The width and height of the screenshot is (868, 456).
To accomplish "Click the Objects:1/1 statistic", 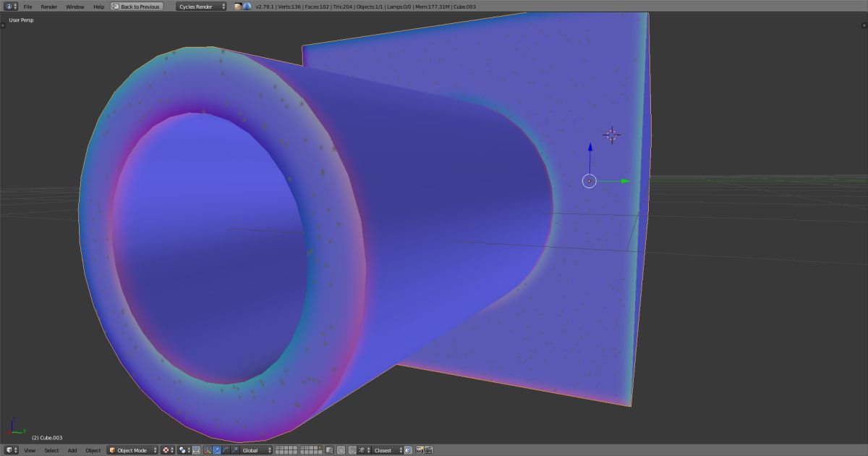I will coord(370,7).
